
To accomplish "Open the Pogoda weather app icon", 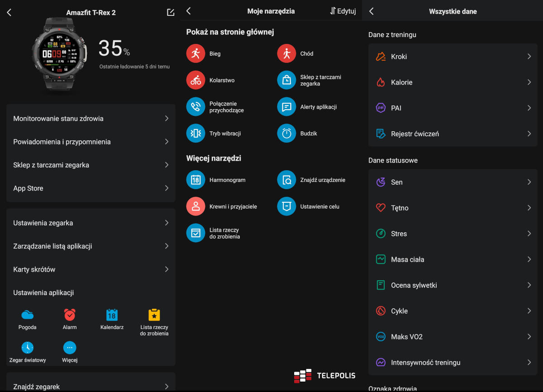I will click(x=28, y=315).
